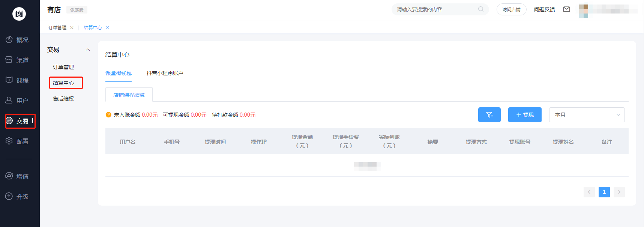Image resolution: width=644 pixels, height=227 pixels.
Task: Click the 概况 overview sidebar icon
Action: (x=9, y=40)
